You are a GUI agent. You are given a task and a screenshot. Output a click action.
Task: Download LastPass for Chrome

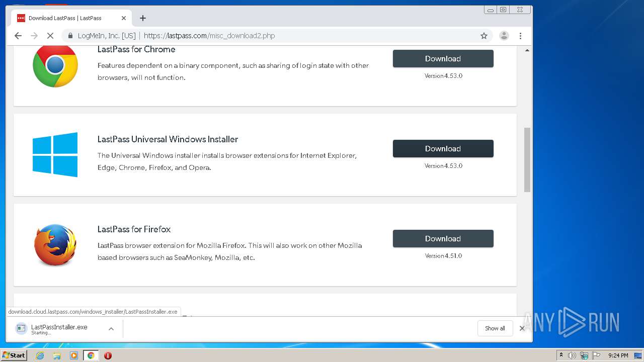(443, 58)
